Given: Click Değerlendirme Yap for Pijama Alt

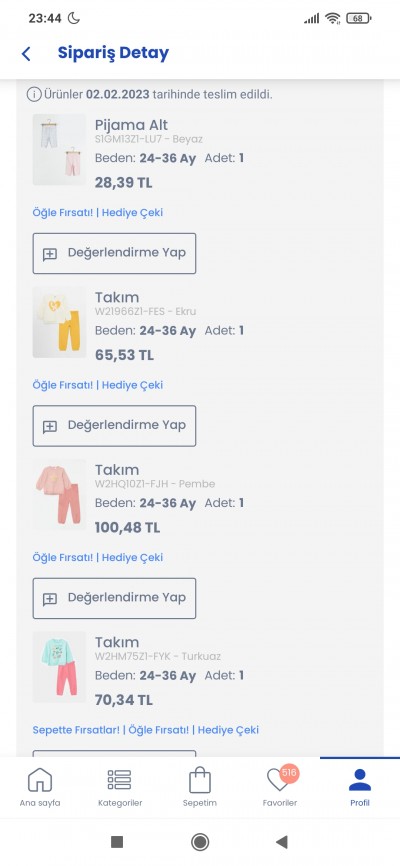Looking at the screenshot, I should 114,254.
